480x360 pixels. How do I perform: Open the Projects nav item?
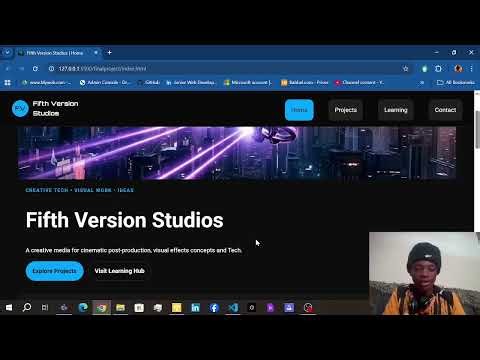pos(345,110)
